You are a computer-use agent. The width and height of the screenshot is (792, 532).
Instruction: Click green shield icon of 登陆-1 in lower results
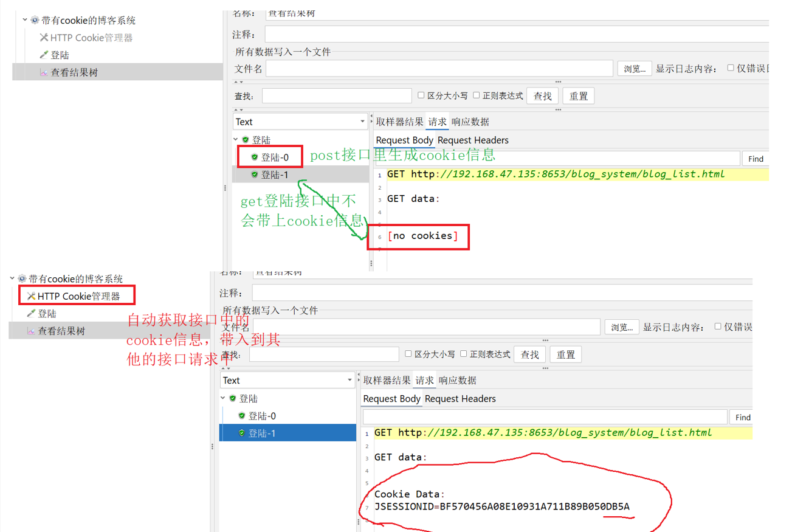pyautogui.click(x=242, y=433)
